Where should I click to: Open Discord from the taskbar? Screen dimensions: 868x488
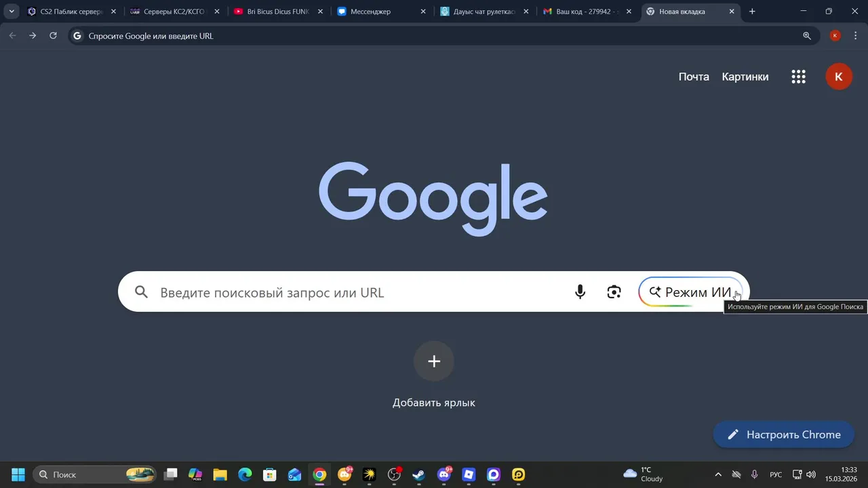(444, 474)
